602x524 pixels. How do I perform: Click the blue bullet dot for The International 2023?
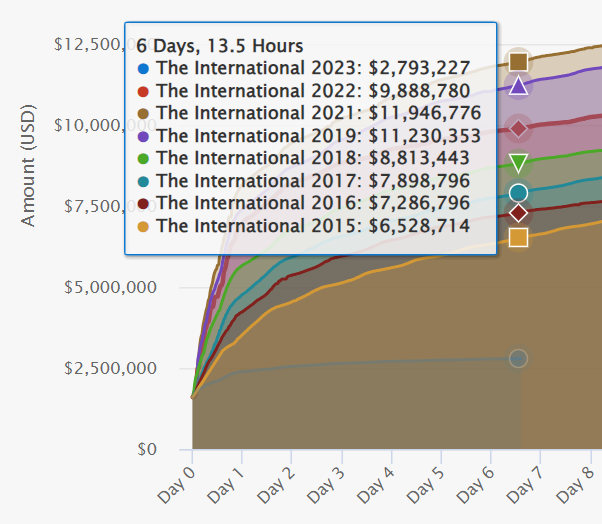coord(143,69)
